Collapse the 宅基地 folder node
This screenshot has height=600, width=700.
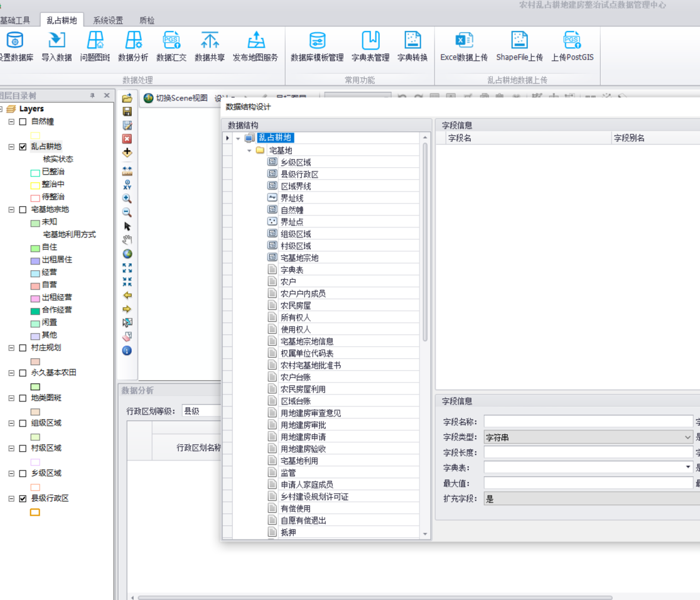tap(249, 151)
